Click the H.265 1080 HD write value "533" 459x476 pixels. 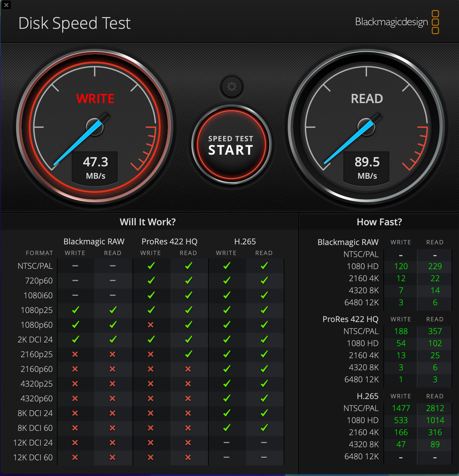[x=401, y=420]
